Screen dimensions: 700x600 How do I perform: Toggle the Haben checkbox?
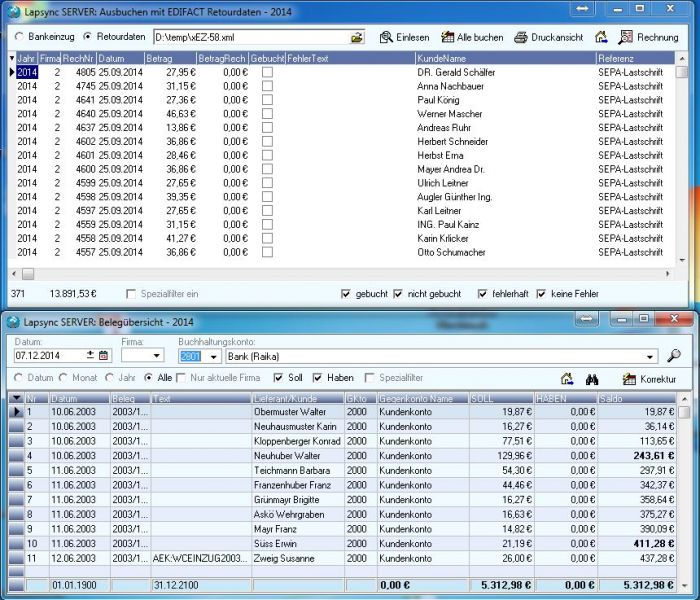click(318, 378)
